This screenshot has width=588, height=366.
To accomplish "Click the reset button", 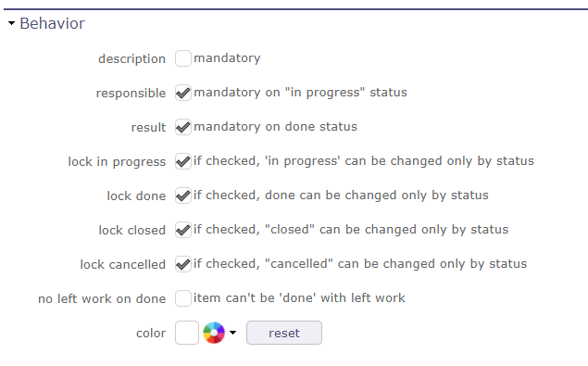I will coord(284,333).
